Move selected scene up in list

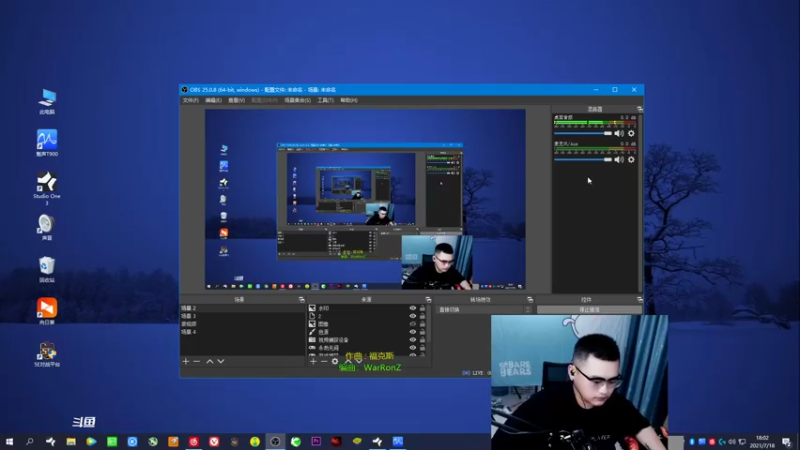coord(210,361)
